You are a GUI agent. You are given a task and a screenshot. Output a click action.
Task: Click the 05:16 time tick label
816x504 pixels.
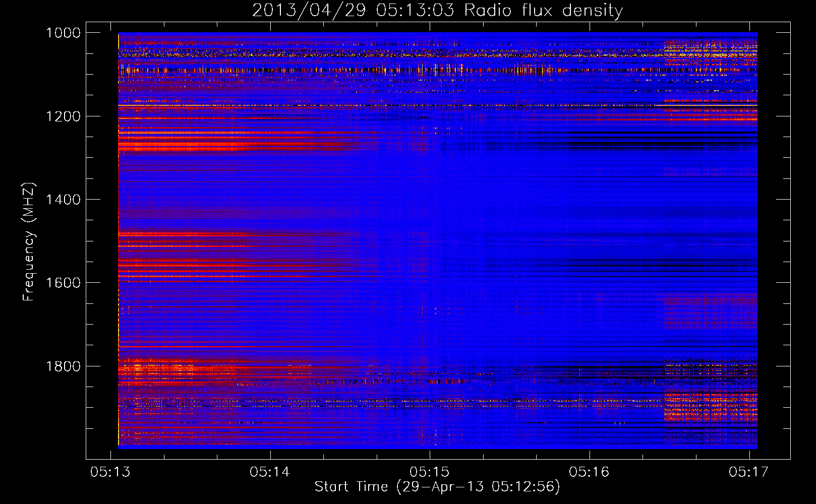(589, 472)
